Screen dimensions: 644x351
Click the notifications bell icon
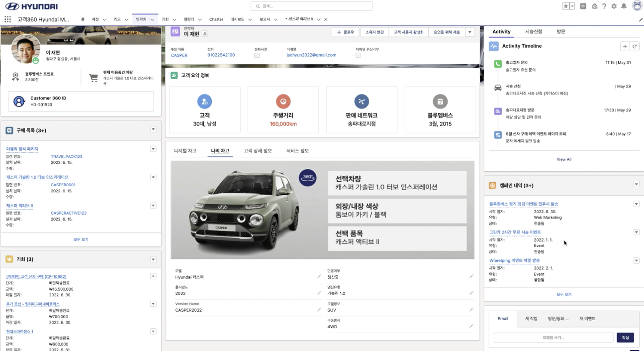tap(624, 6)
